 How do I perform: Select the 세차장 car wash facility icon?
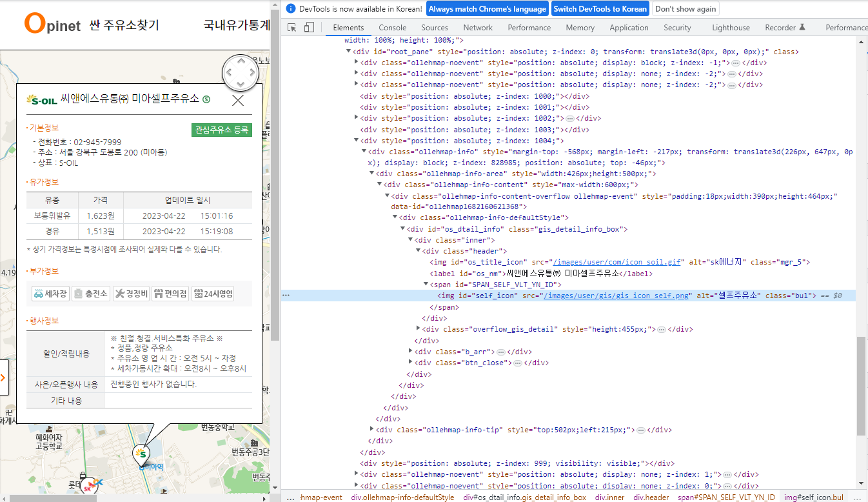pyautogui.click(x=50, y=294)
